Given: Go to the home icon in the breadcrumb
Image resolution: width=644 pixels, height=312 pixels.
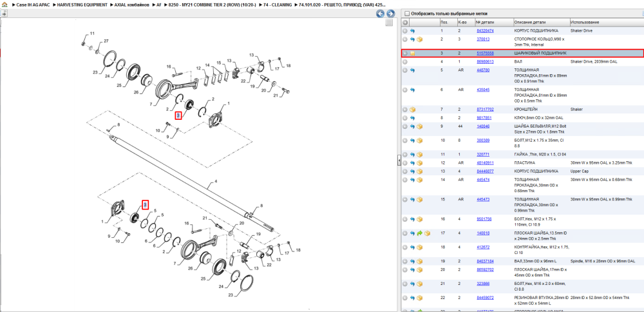Looking at the screenshot, I should (x=5, y=4).
